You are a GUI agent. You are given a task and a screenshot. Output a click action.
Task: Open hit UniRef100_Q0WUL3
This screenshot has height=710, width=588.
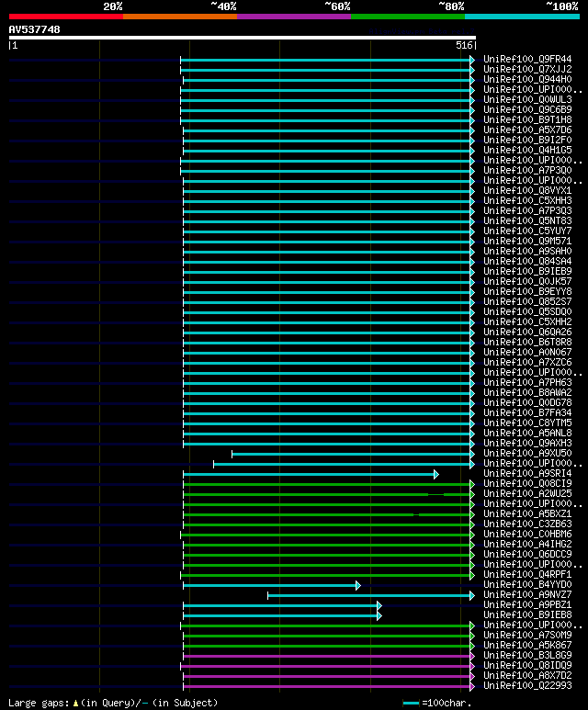[x=527, y=99]
